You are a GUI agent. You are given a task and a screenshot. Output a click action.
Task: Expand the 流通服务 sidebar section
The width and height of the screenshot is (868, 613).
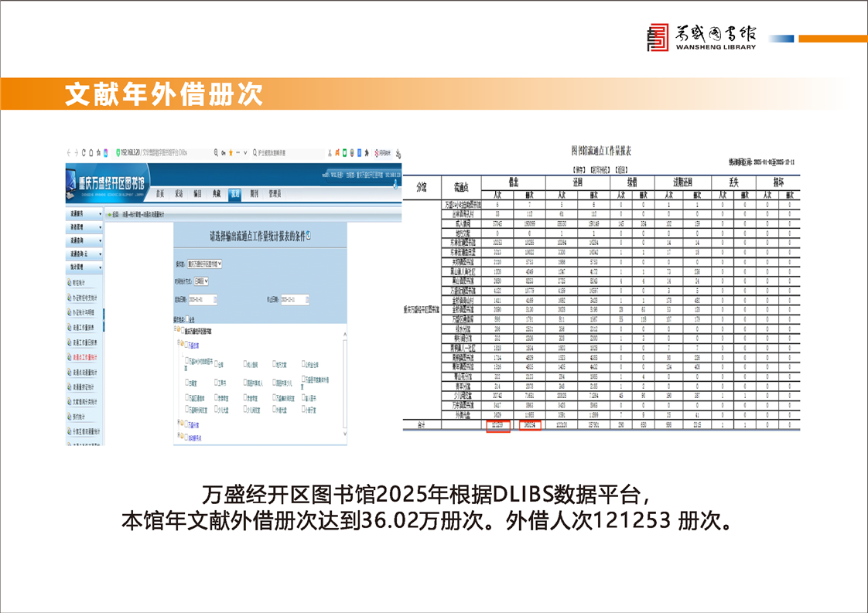click(84, 213)
